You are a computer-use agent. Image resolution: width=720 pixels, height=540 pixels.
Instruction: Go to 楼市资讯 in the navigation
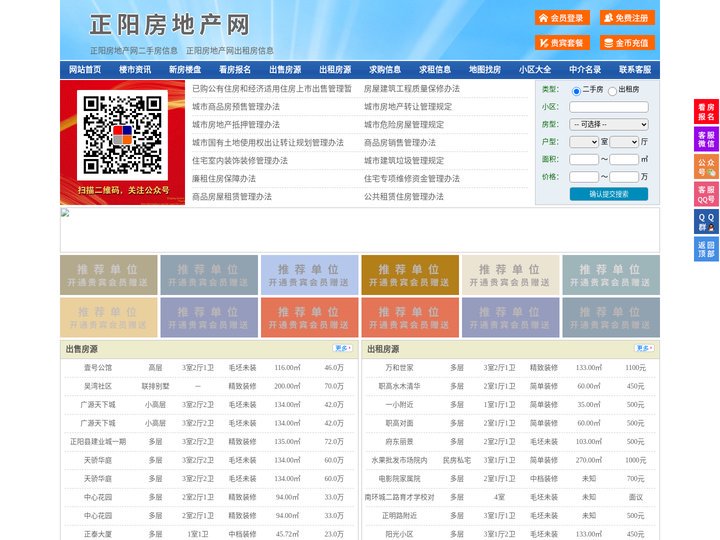[x=135, y=70]
